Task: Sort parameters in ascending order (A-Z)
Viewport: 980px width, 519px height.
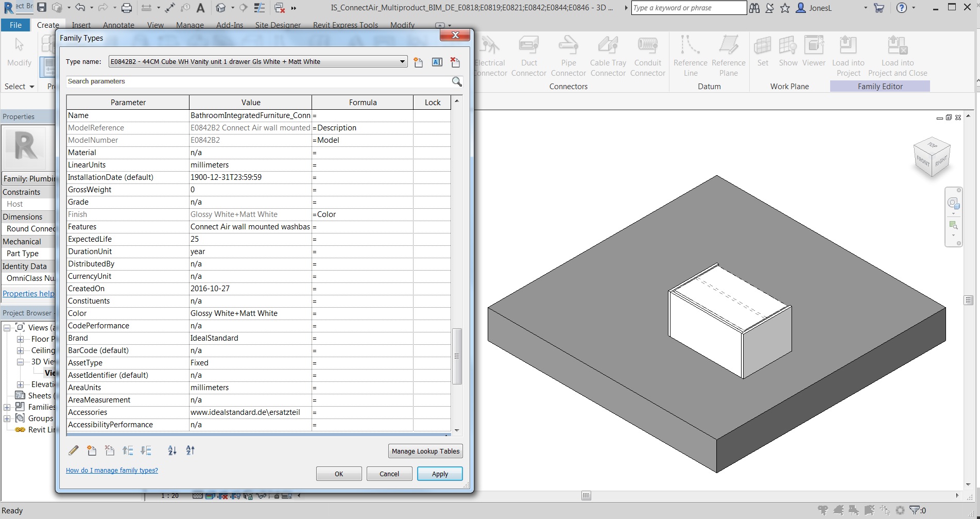Action: [172, 450]
